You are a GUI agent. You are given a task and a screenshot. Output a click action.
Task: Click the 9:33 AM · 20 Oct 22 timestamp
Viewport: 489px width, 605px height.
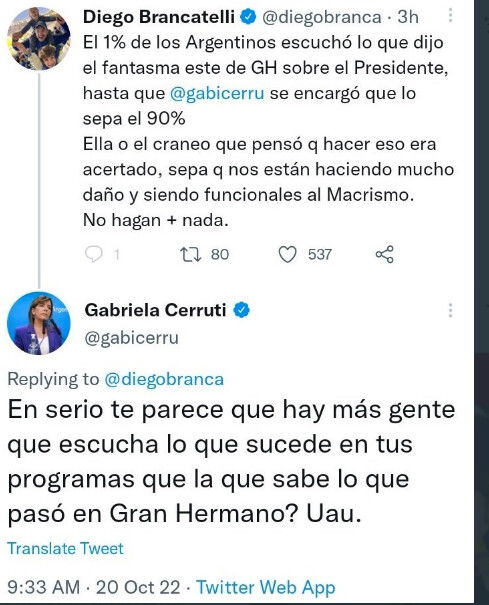(94, 588)
